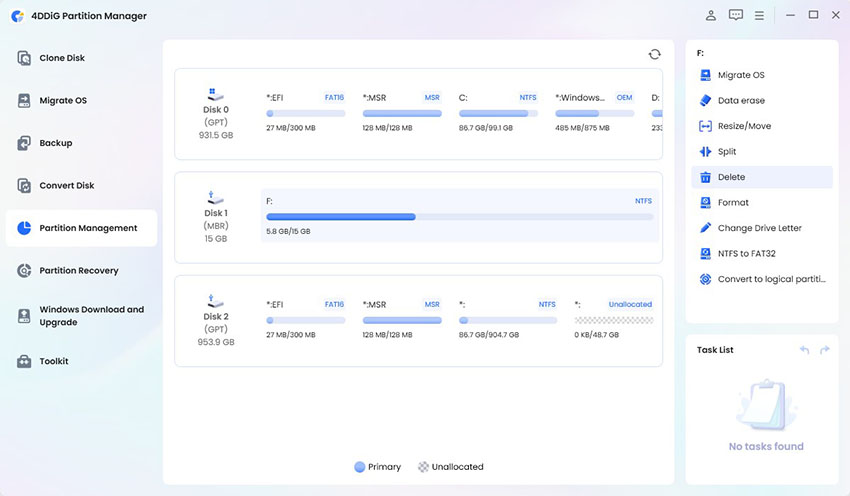Open the Toolkit sidebar item
The width and height of the screenshot is (850, 496).
(x=54, y=361)
